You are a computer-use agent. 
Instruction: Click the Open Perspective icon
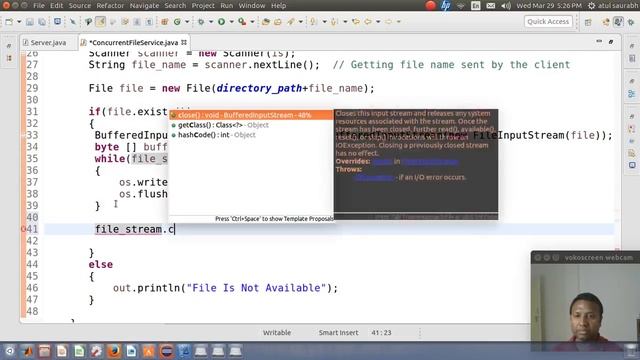588,22
